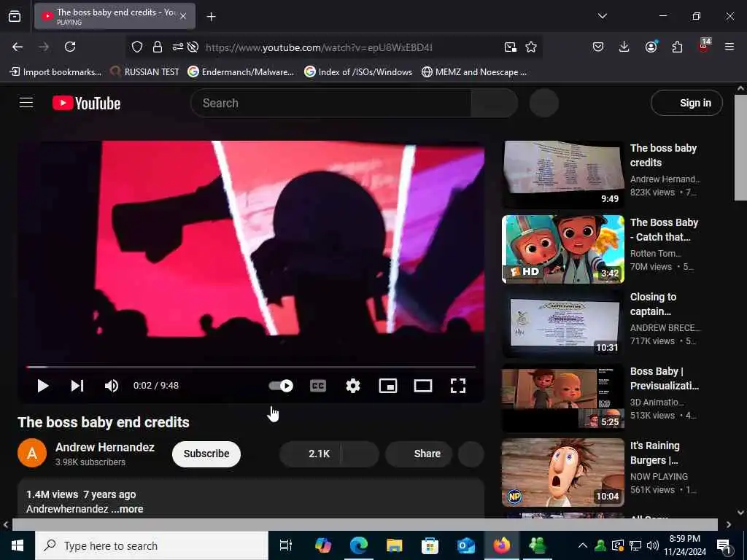Open a new browser tab
Viewport: 747px width, 560px height.
(211, 17)
